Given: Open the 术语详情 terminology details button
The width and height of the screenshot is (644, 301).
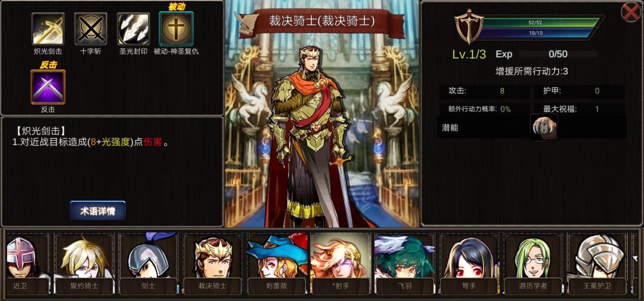Looking at the screenshot, I should click(x=98, y=211).
